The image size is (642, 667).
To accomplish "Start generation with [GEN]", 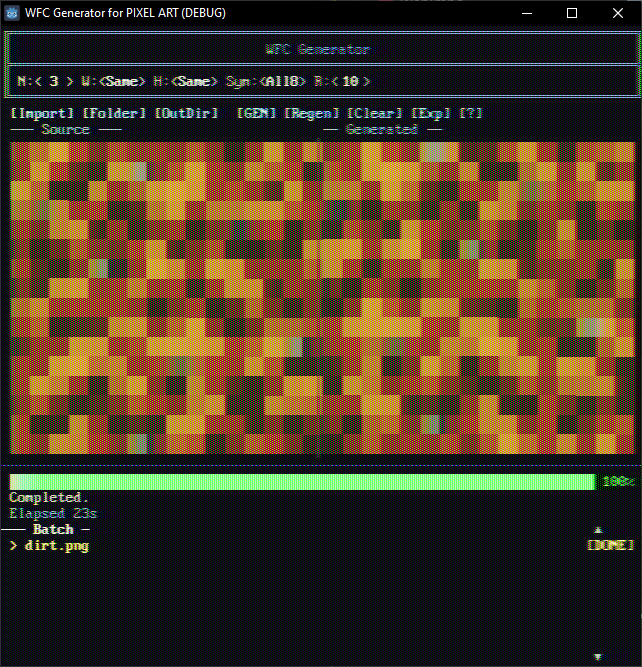I will tap(256, 113).
